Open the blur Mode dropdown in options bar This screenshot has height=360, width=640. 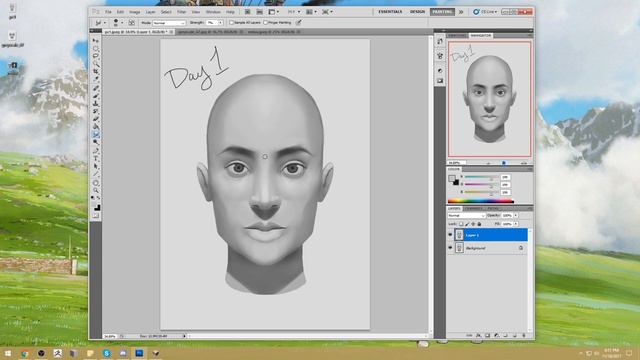[x=169, y=23]
